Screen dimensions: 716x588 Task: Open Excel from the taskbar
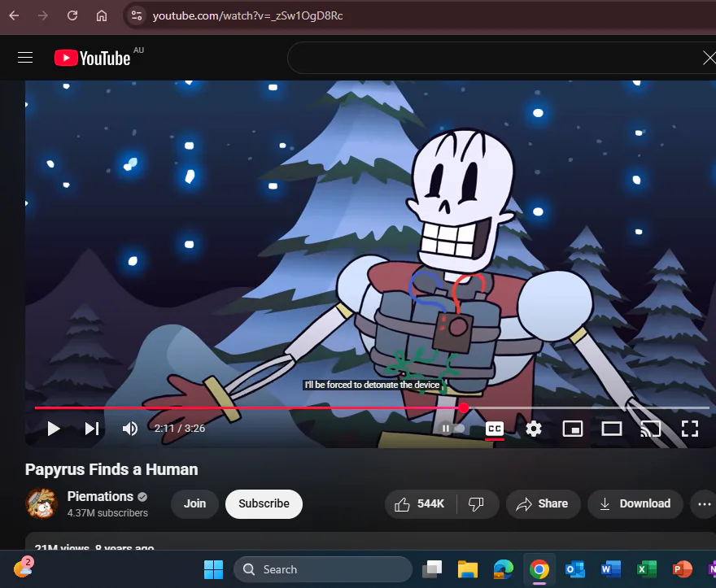pos(646,569)
